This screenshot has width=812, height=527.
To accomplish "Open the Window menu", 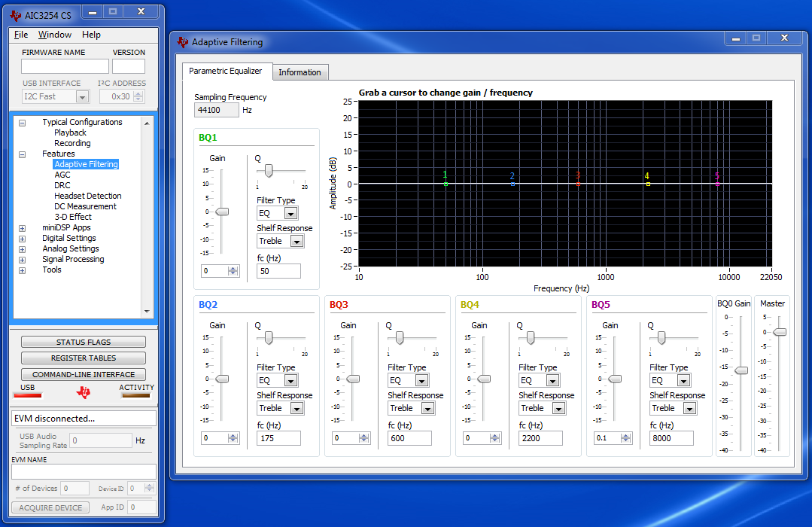I will [x=55, y=35].
